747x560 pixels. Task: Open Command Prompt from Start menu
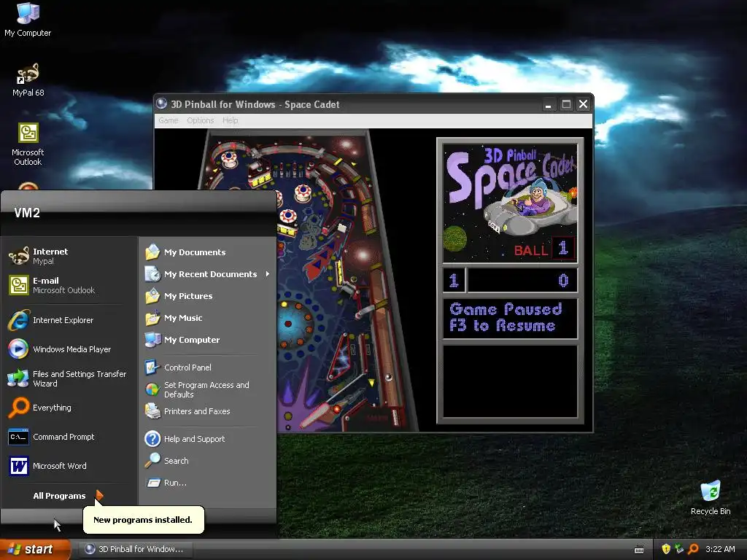pyautogui.click(x=69, y=437)
